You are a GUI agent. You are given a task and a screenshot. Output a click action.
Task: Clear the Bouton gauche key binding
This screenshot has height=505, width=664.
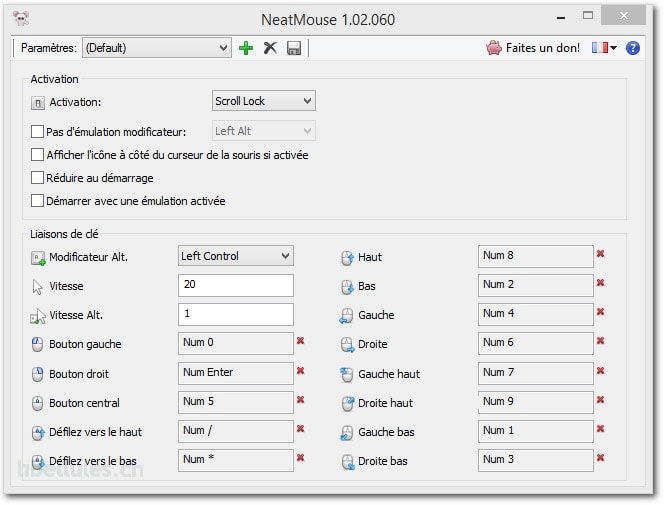point(301,341)
